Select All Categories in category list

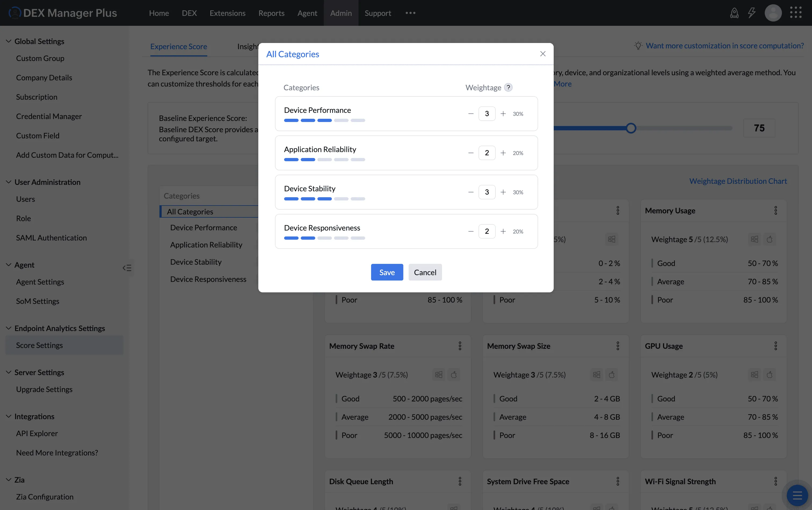tap(209, 211)
